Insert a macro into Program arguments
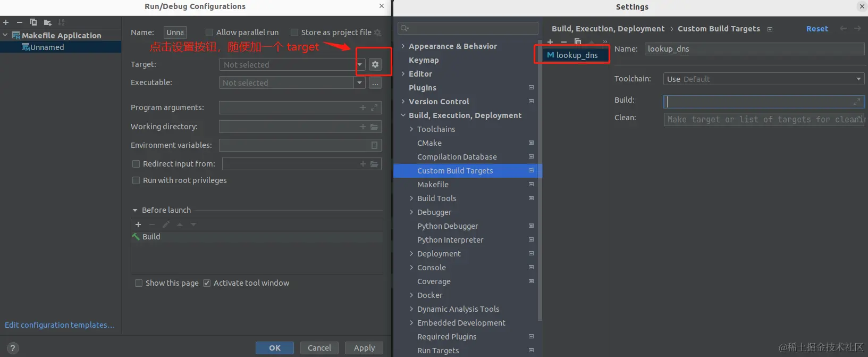This screenshot has height=357, width=868. pyautogui.click(x=363, y=107)
